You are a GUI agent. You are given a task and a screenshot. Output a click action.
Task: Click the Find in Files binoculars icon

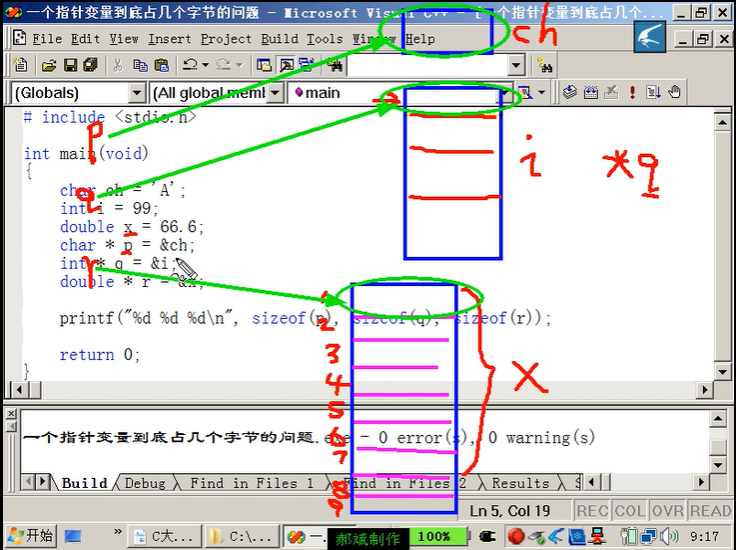point(335,65)
